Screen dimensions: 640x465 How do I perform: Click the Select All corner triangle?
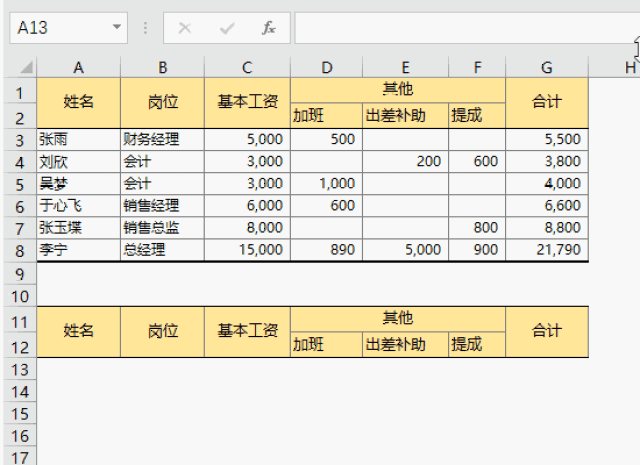[26, 67]
